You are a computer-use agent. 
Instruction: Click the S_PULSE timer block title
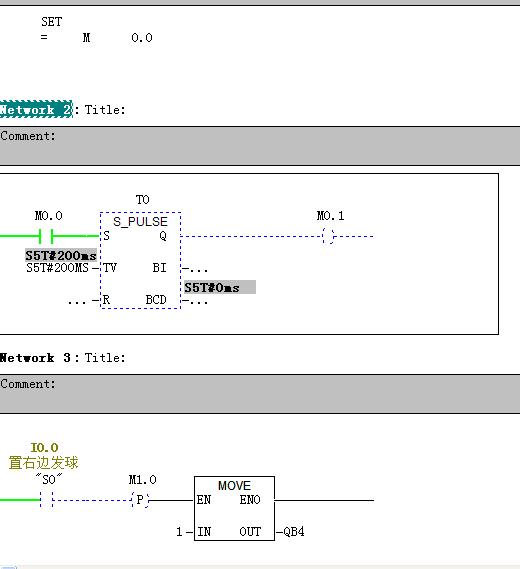coord(140,221)
